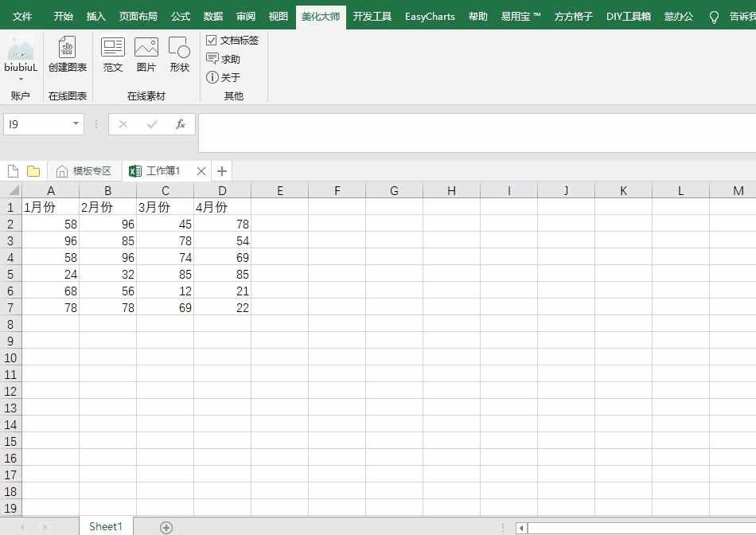
Task: Click the cancel (×) formula entry icon
Action: point(123,124)
